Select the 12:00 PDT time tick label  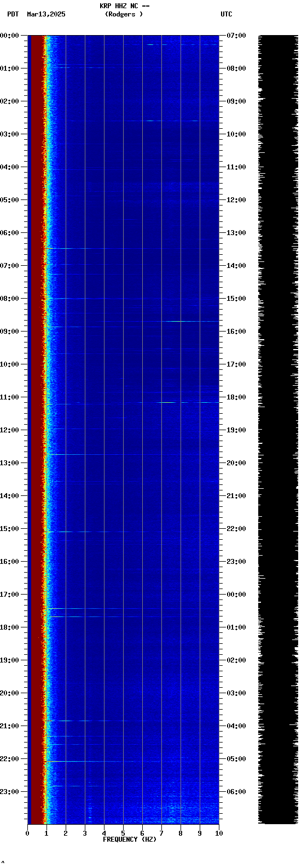click(x=9, y=430)
